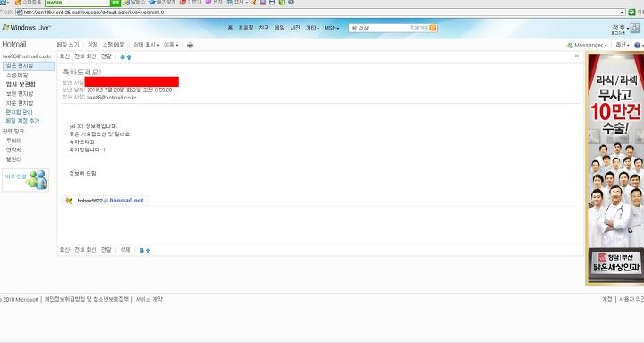Click 스팸 메일 in top toolbar
This screenshot has height=343, width=644.
point(114,45)
